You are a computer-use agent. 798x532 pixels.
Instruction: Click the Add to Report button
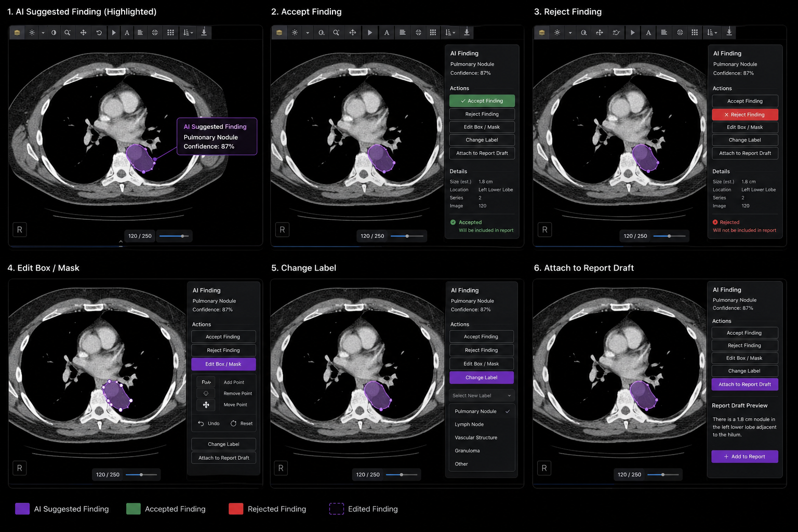[744, 457]
